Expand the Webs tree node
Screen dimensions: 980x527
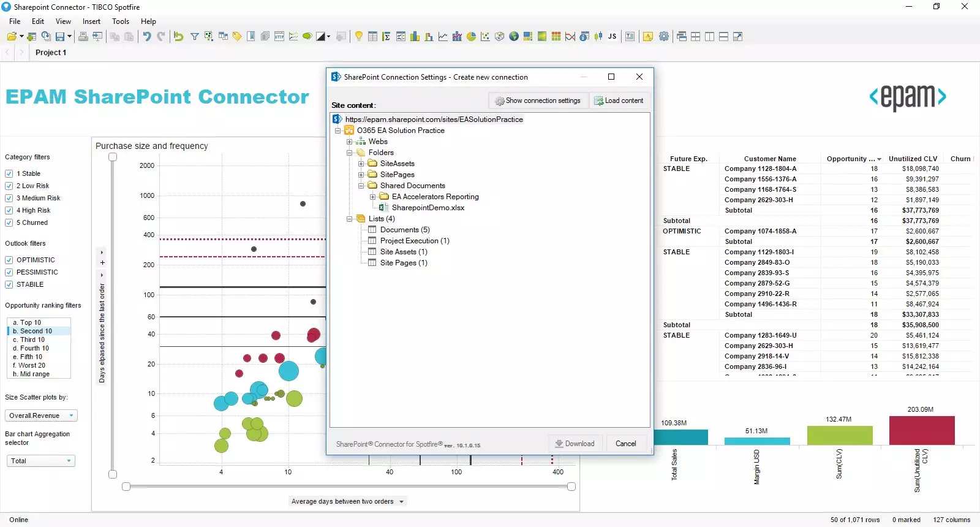pos(349,142)
